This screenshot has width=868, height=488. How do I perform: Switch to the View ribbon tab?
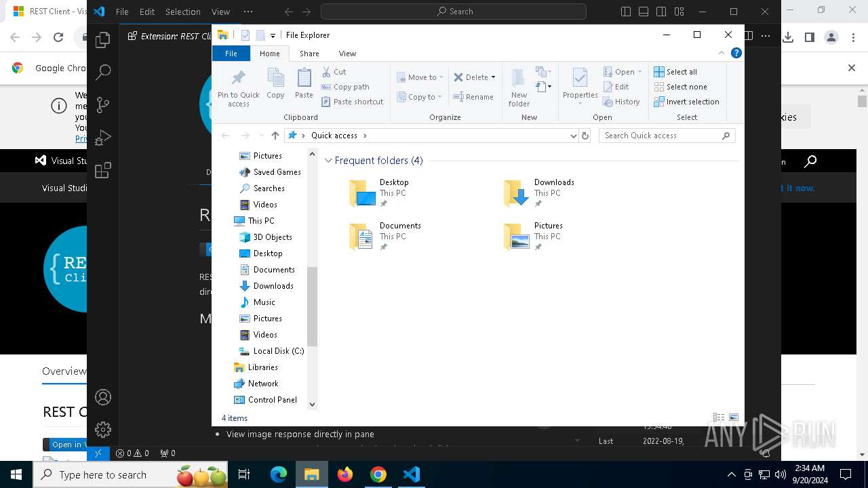tap(347, 54)
